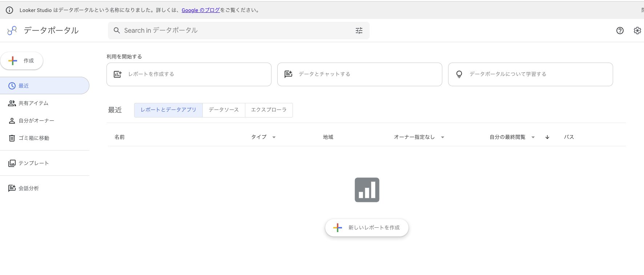This screenshot has width=644, height=275.
Task: Click the info icon in the banner
Action: click(9, 10)
